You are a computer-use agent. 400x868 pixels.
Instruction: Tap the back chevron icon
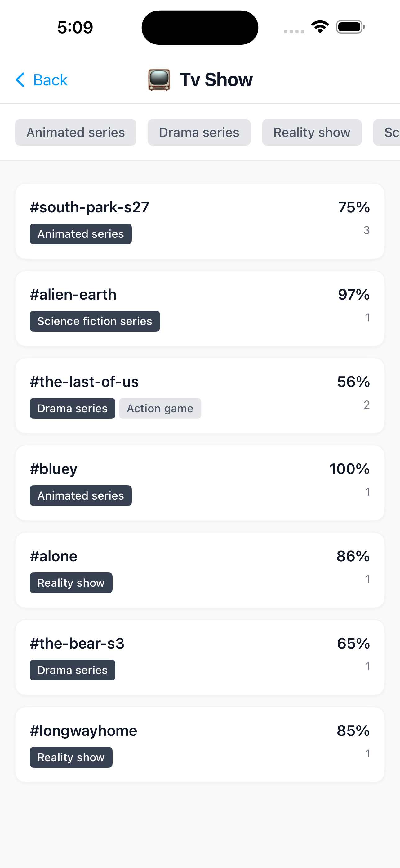point(20,80)
